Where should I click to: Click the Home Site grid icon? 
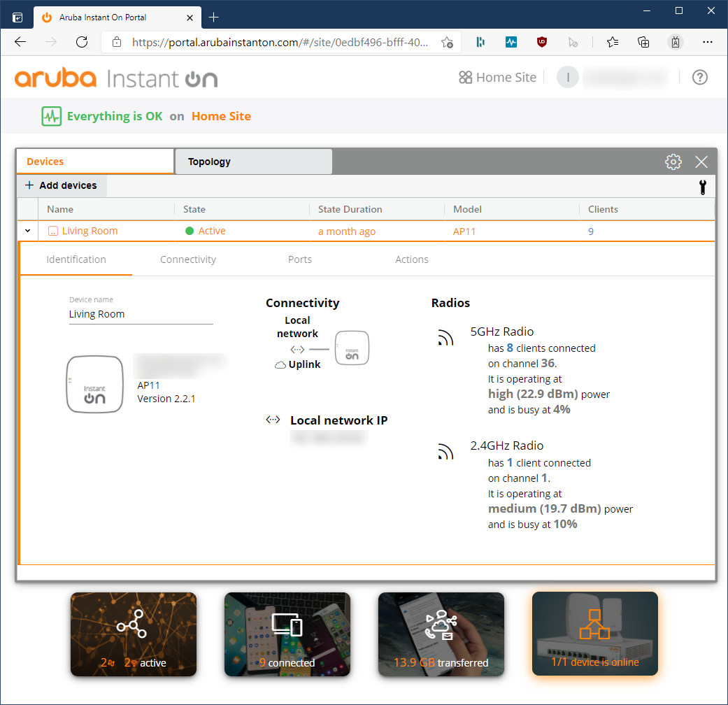click(x=465, y=77)
